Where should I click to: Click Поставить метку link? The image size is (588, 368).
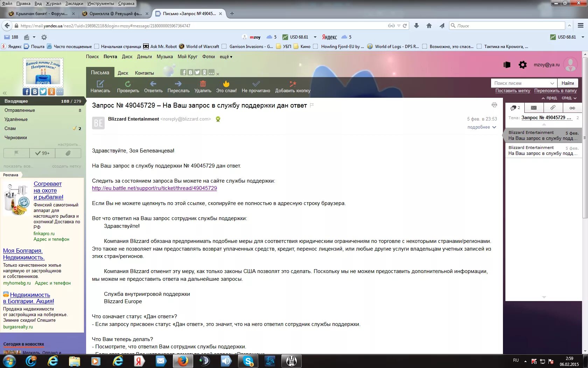pos(513,90)
